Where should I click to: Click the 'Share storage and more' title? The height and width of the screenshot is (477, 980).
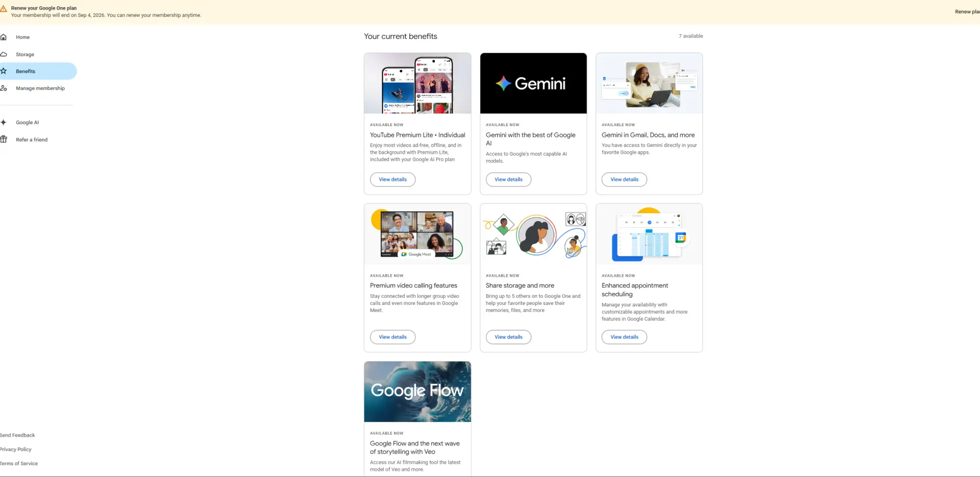tap(520, 286)
